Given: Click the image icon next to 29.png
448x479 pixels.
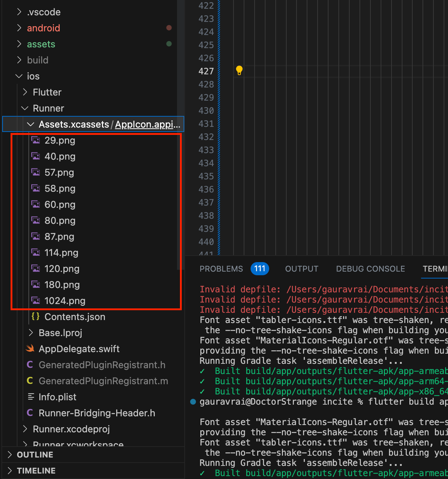Looking at the screenshot, I should [x=36, y=140].
